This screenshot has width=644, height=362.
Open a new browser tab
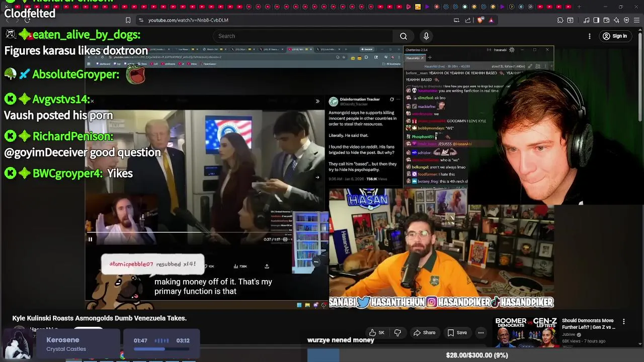(579, 7)
